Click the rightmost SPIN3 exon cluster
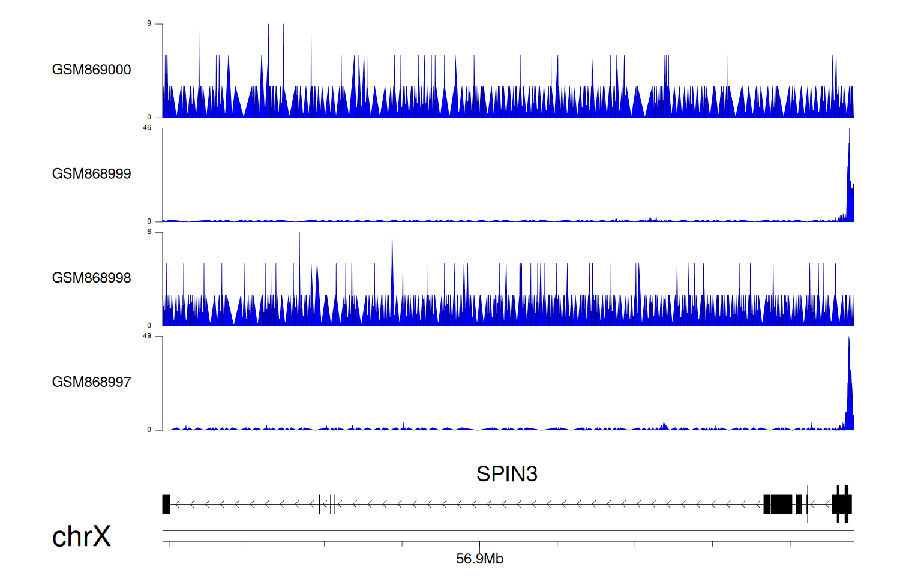The height and width of the screenshot is (588, 900). tap(842, 504)
